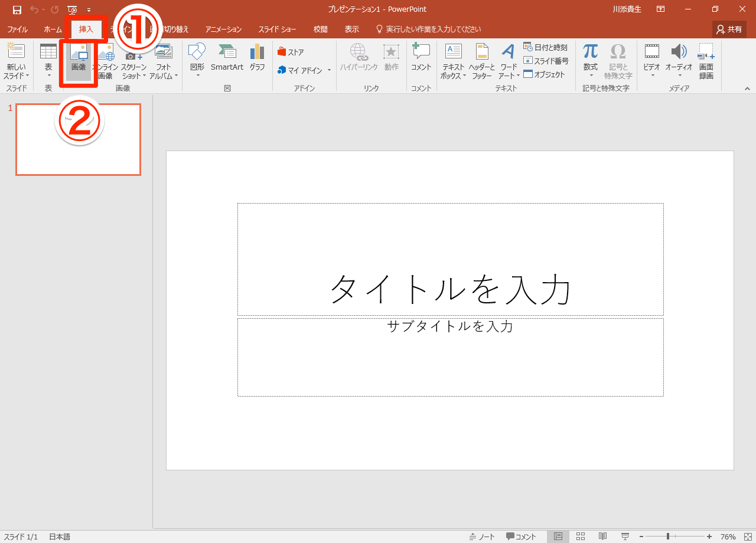
Task: Open Ribbon Display Options icon
Action: [661, 9]
